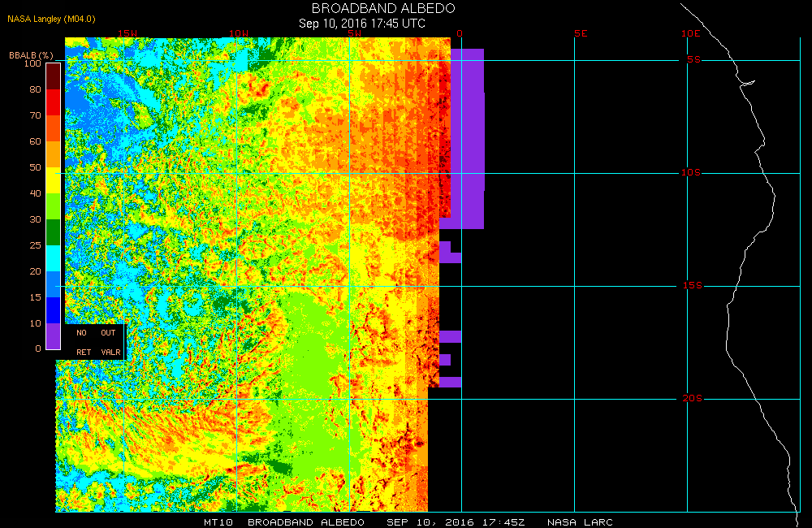
Task: Click the 100 value on the scale
Action: click(x=32, y=63)
